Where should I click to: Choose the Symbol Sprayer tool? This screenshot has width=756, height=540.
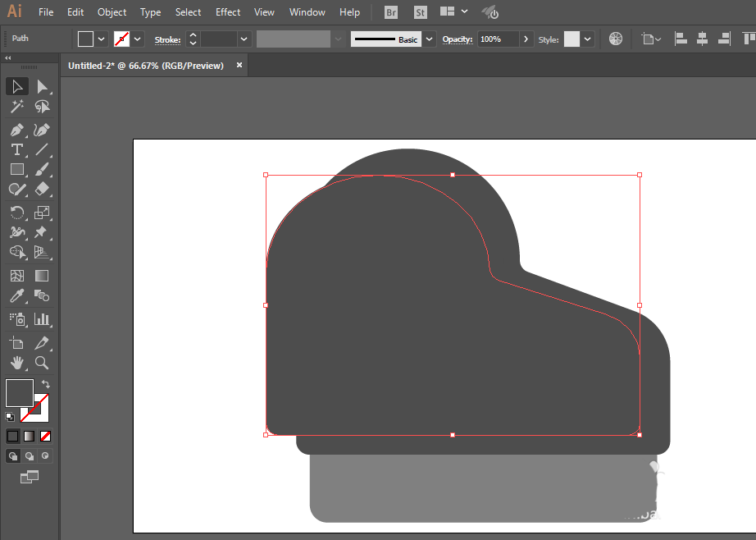[x=17, y=319]
